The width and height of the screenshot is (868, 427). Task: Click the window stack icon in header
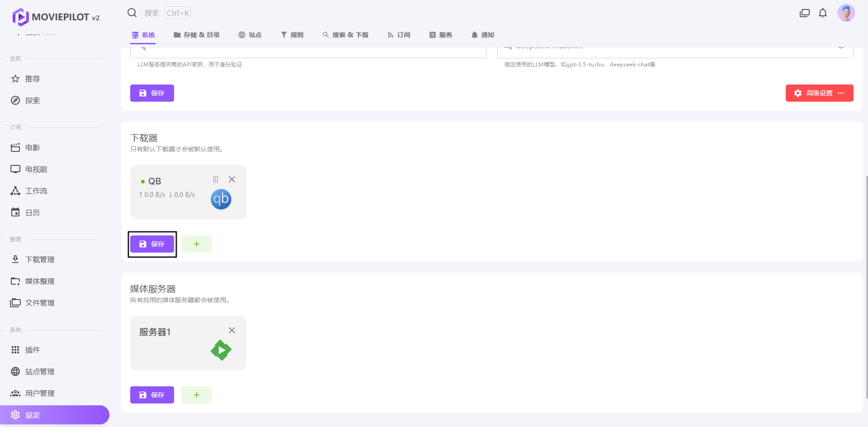click(805, 13)
